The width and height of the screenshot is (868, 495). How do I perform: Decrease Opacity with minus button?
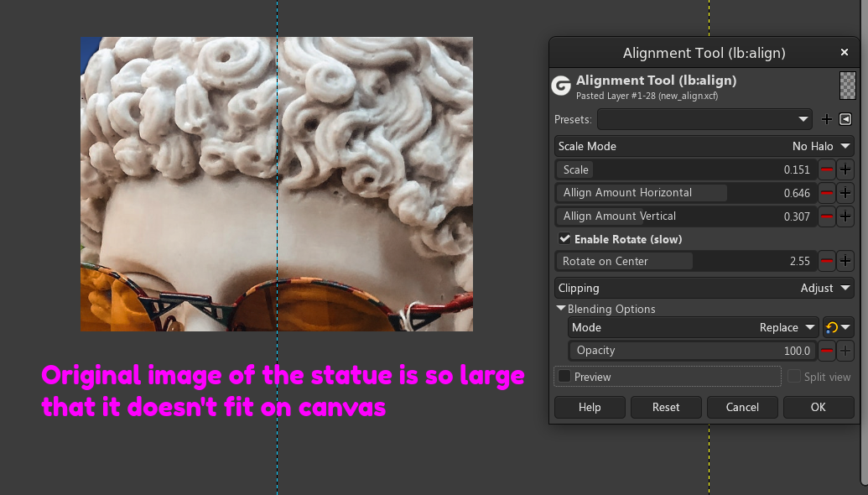click(x=826, y=351)
